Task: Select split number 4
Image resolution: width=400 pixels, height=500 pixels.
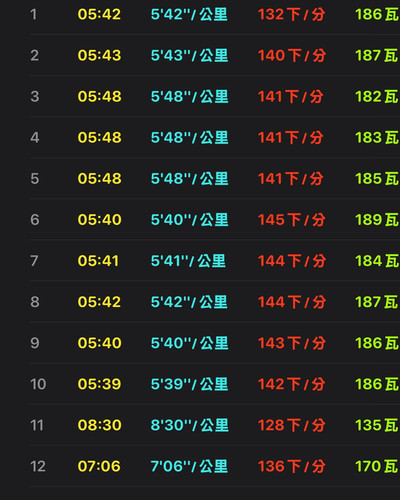Action: [x=35, y=137]
